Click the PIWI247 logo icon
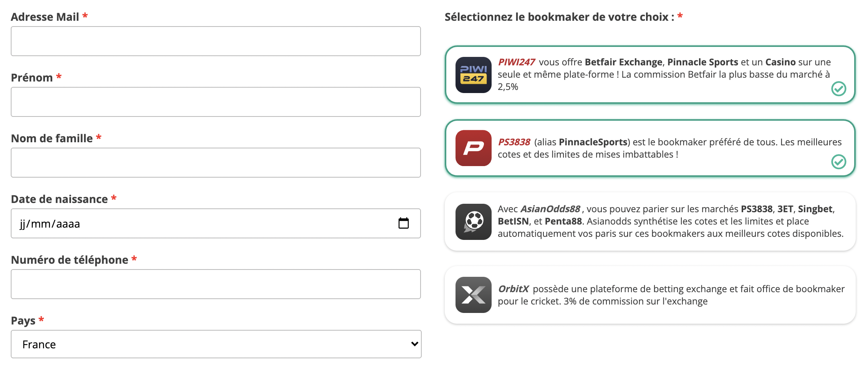 [473, 75]
